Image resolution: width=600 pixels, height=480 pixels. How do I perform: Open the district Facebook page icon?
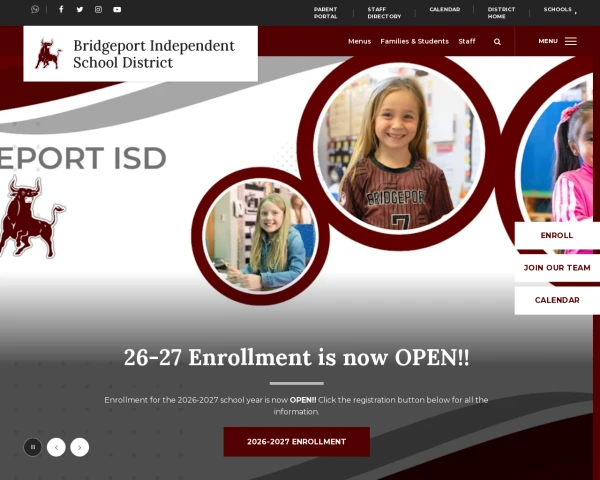point(61,9)
